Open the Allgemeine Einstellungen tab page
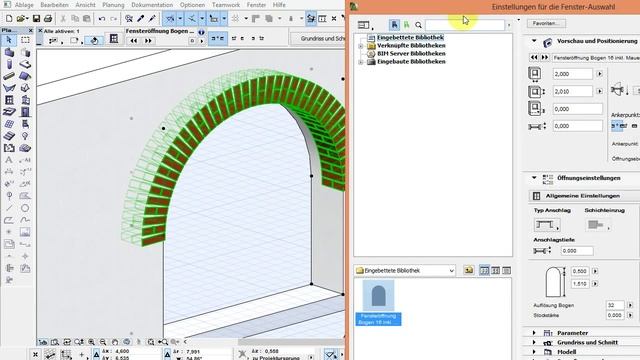Screen dimensions: 640x360 584,196
